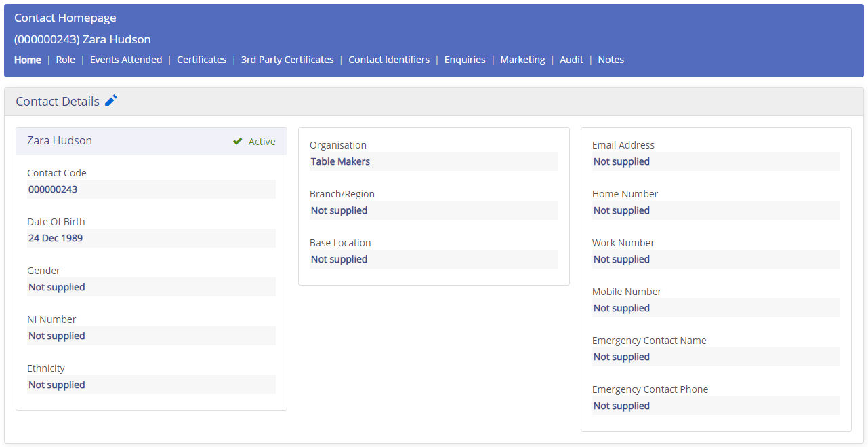Open the Marketing tab
This screenshot has height=447, width=868.
(522, 60)
